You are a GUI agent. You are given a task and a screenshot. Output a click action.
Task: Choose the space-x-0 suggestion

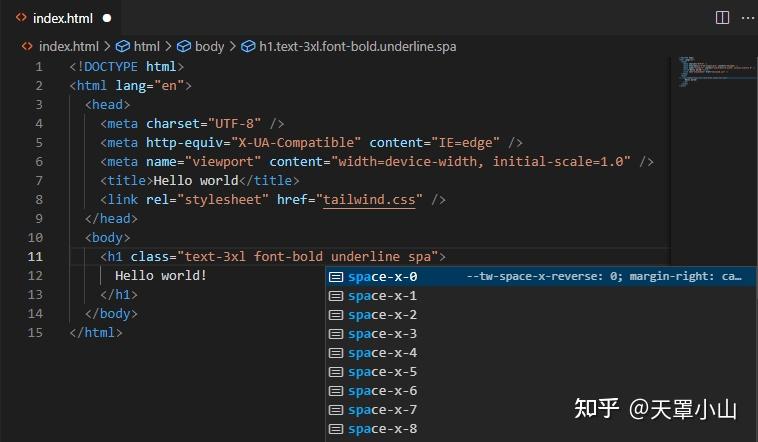coord(541,277)
